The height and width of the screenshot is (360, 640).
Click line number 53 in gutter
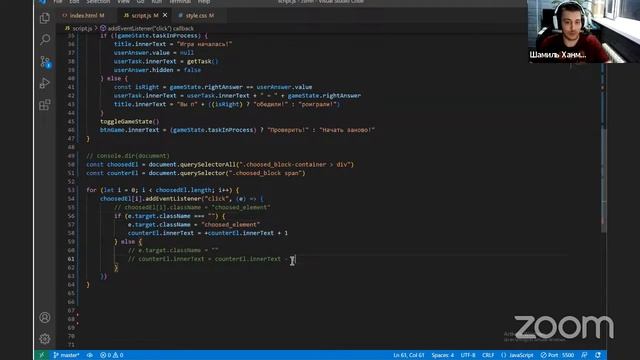(x=71, y=190)
